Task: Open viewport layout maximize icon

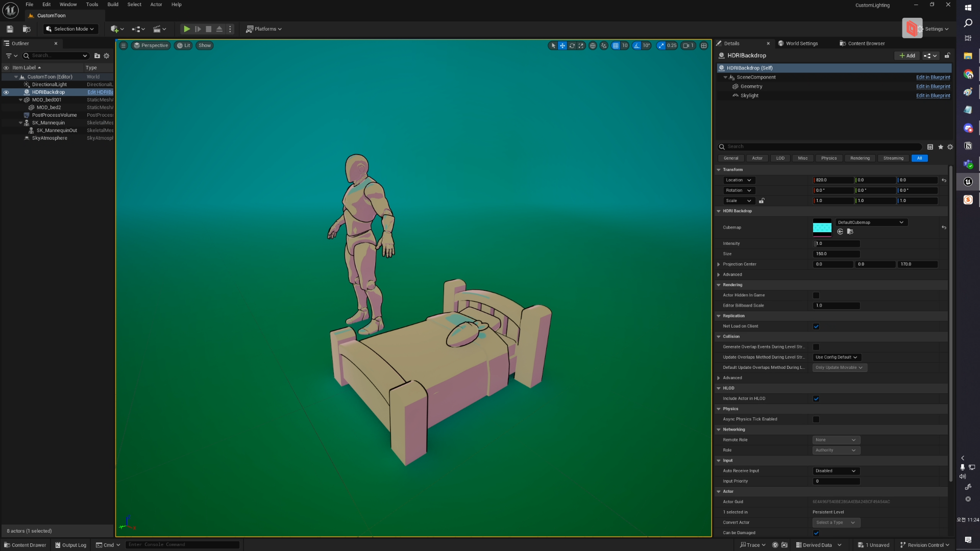Action: click(704, 46)
